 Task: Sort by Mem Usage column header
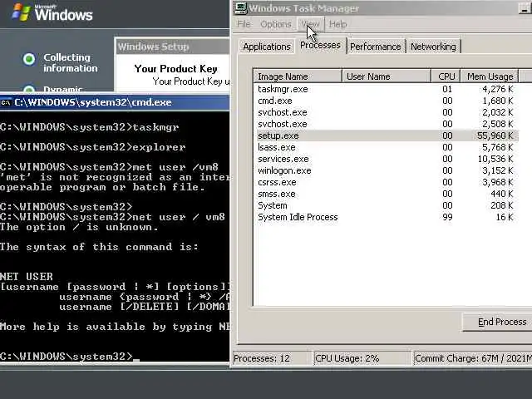490,76
